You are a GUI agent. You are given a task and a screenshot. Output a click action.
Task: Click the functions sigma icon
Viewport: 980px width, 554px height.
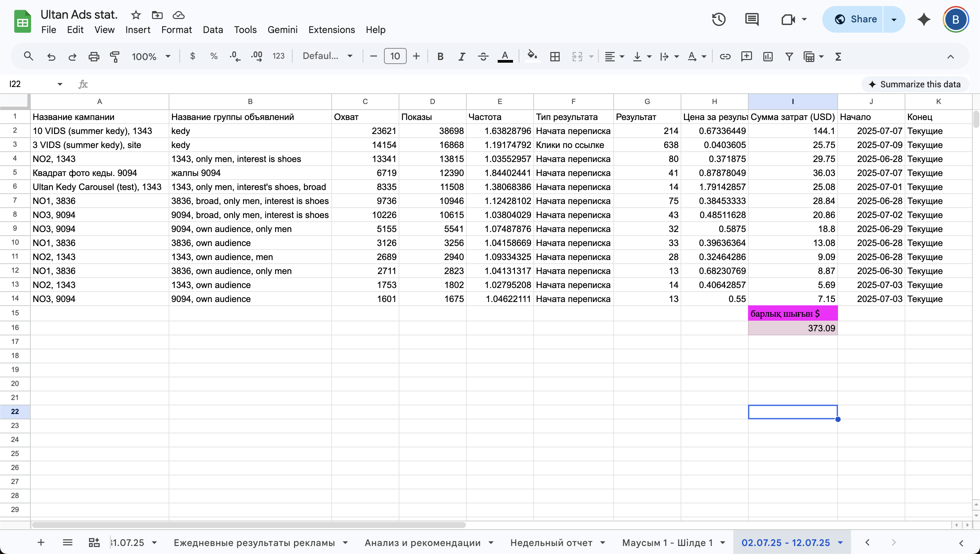coord(838,57)
